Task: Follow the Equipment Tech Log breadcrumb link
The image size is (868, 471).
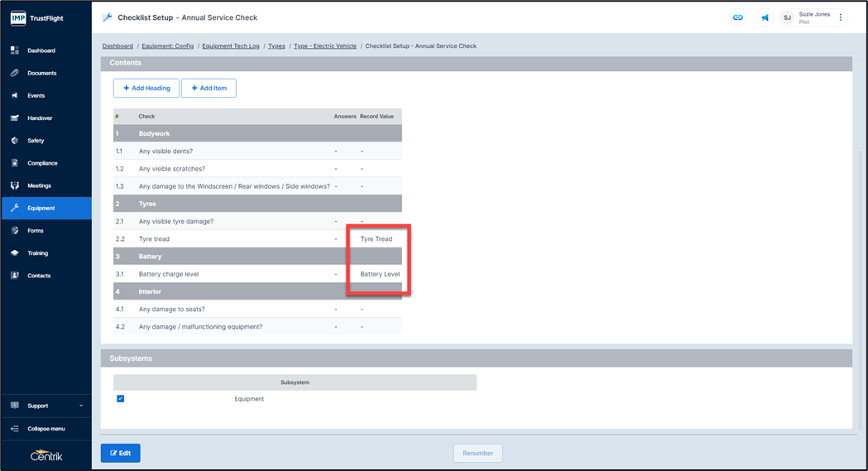Action: pos(231,46)
